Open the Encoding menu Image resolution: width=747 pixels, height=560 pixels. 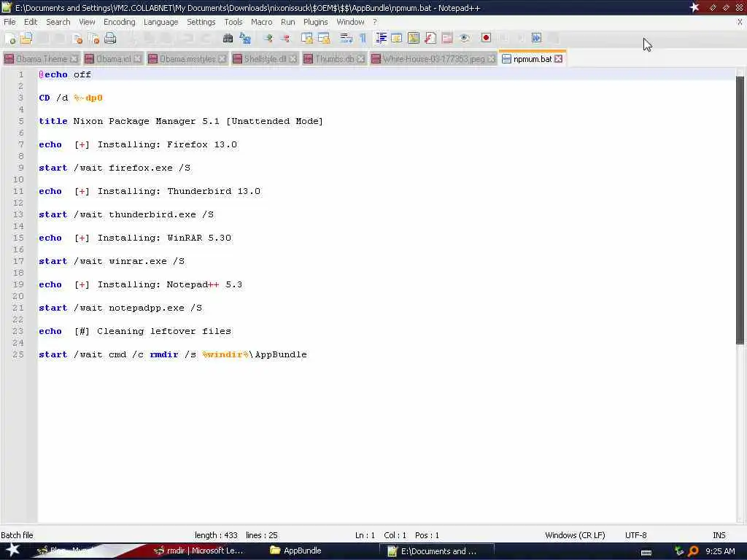point(119,22)
